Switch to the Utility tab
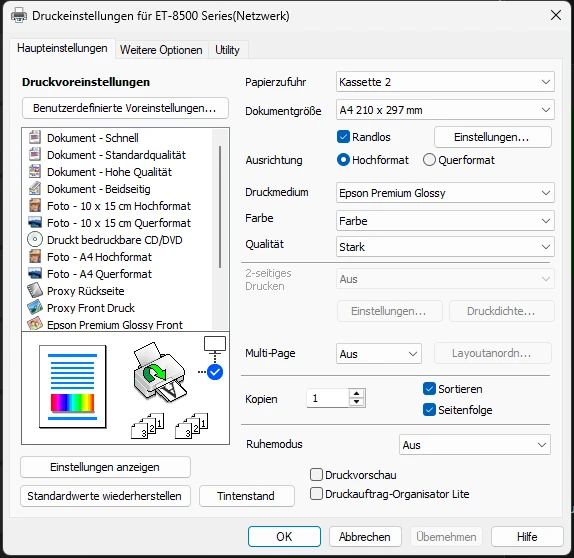 coord(227,50)
